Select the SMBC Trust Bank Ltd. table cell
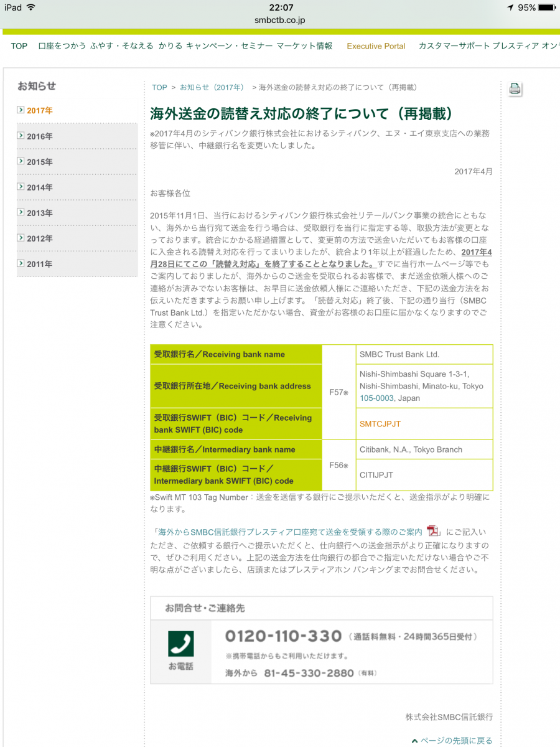Image resolution: width=560 pixels, height=747 pixels. point(424,354)
